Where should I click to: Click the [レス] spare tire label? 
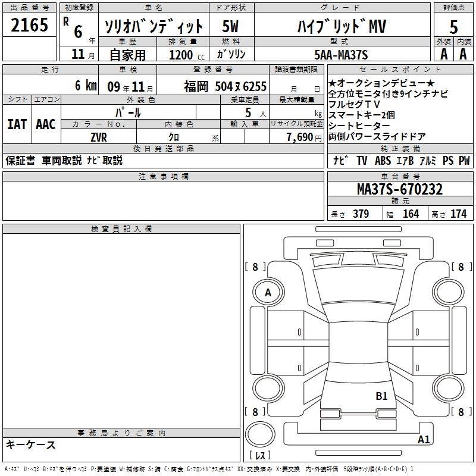pyautogui.click(x=260, y=455)
